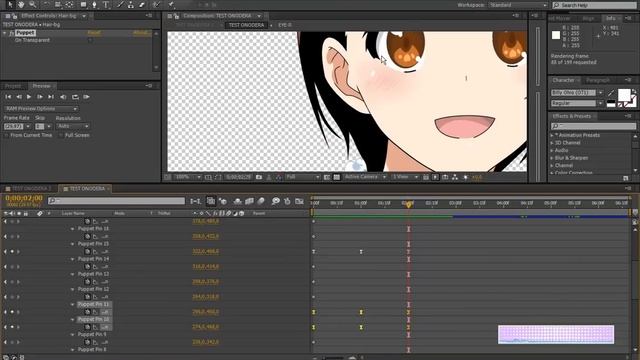This screenshot has height=360, width=640.
Task: Click the Puppet Pin 10 position value
Action: click(205, 327)
